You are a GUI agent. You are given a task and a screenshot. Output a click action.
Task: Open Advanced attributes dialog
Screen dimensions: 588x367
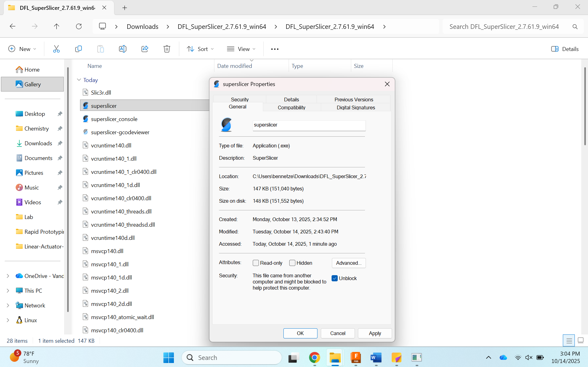tap(348, 263)
